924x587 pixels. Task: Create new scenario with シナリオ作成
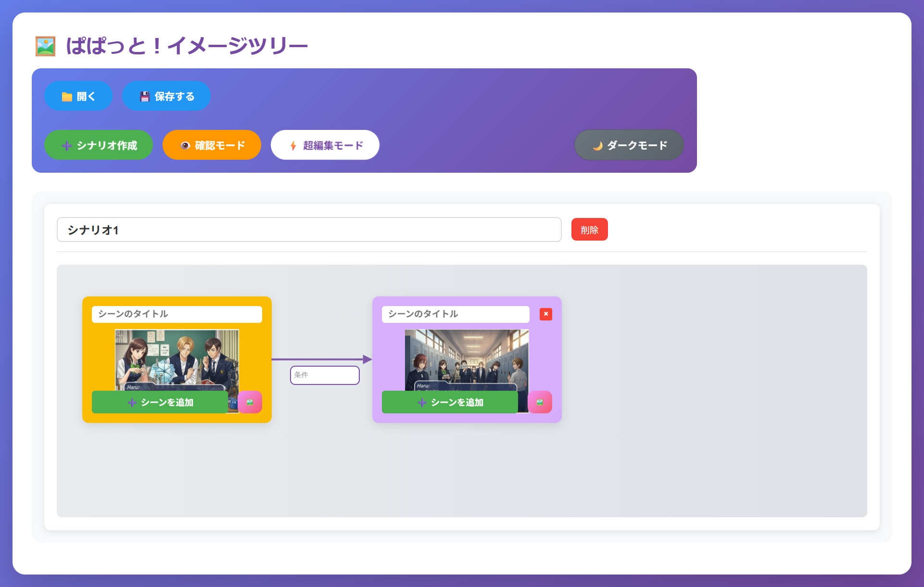click(99, 145)
